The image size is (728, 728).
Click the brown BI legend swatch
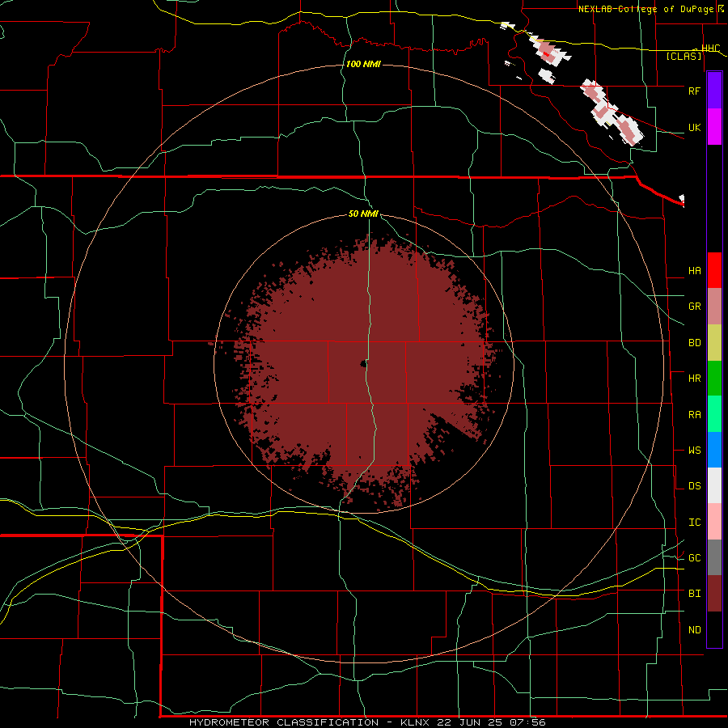coord(714,594)
